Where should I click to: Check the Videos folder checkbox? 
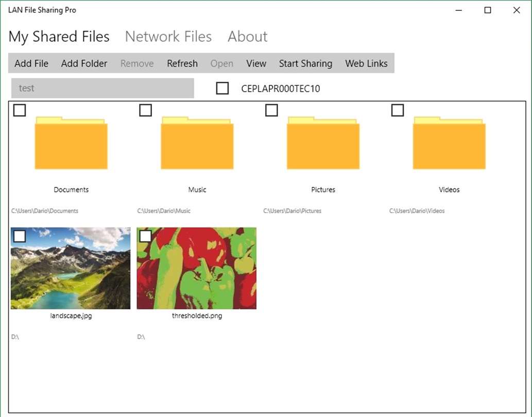pos(398,110)
